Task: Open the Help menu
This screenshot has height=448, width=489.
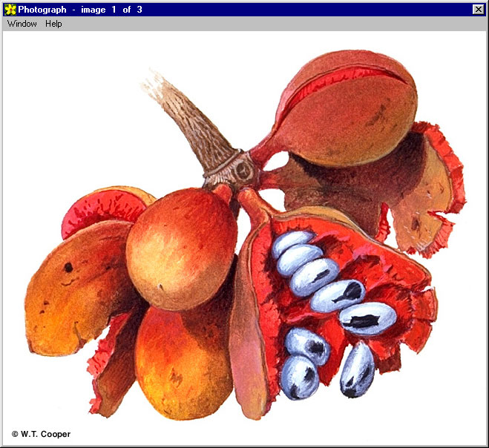Action: tap(53, 24)
